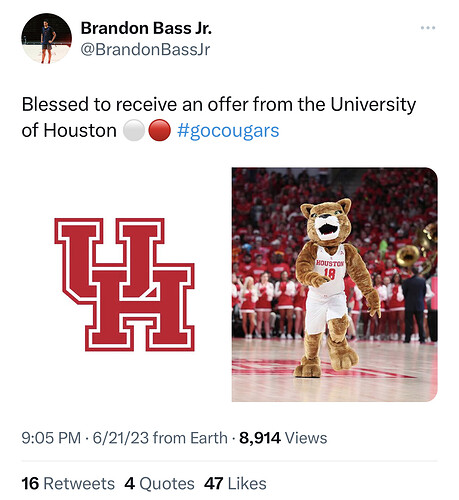Click the tweet text body
459x500 pixels.
pos(219,118)
